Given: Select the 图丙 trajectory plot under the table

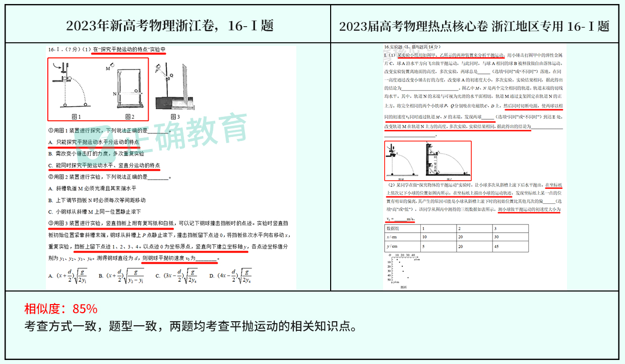Looking at the screenshot, I should tap(403, 269).
